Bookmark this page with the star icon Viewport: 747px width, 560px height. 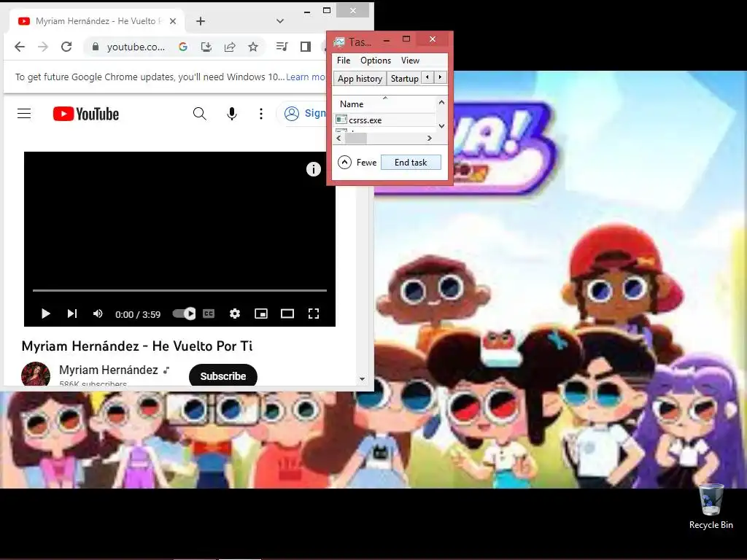tap(253, 47)
